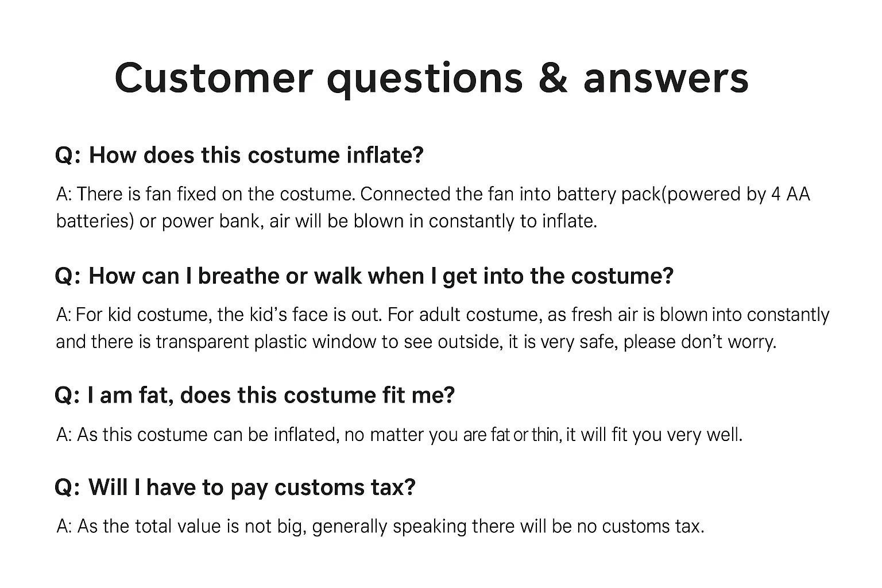Click the 'Q:' label before inflate question
Viewport: 882px width, 588px height.
point(68,156)
